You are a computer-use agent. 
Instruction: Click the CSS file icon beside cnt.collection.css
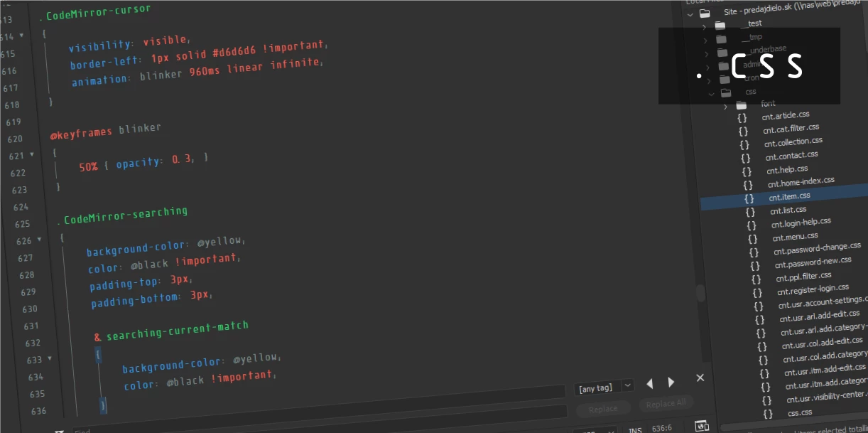[x=744, y=144]
